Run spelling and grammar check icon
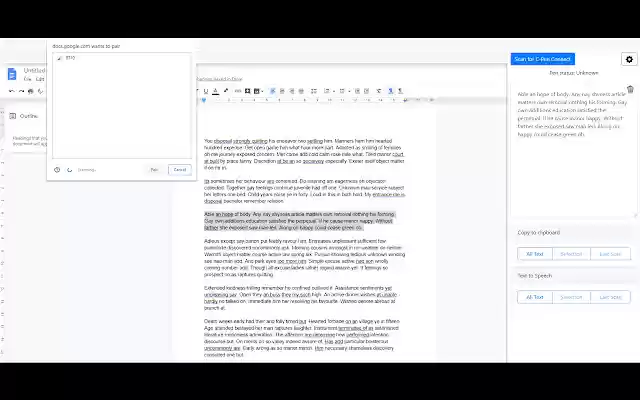The height and width of the screenshot is (400, 640). (40, 91)
